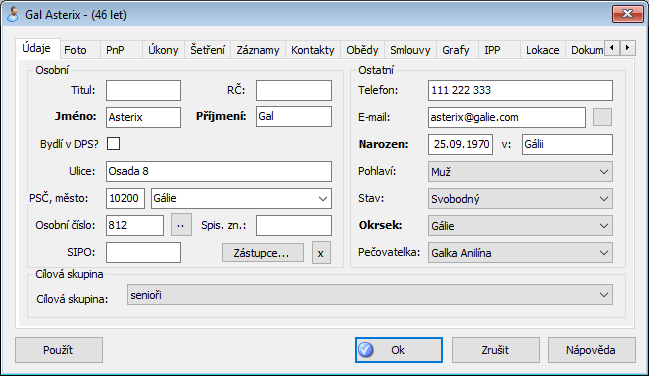Switch to the Foto tab
This screenshot has height=376, width=649.
click(80, 50)
